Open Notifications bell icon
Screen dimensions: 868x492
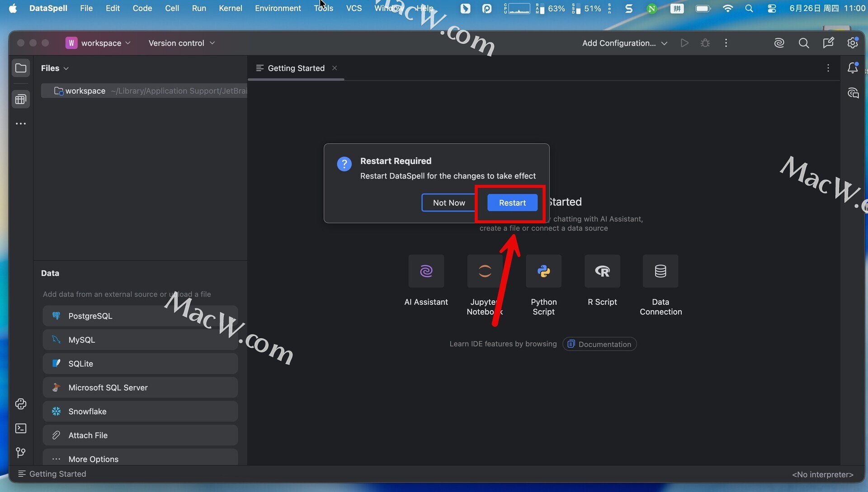(853, 68)
